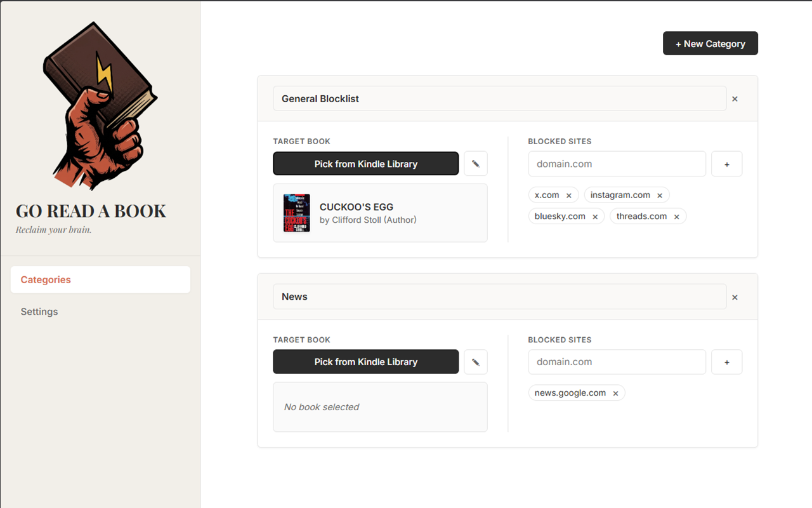Create a new category
Viewport: 812px width, 508px height.
coord(710,44)
